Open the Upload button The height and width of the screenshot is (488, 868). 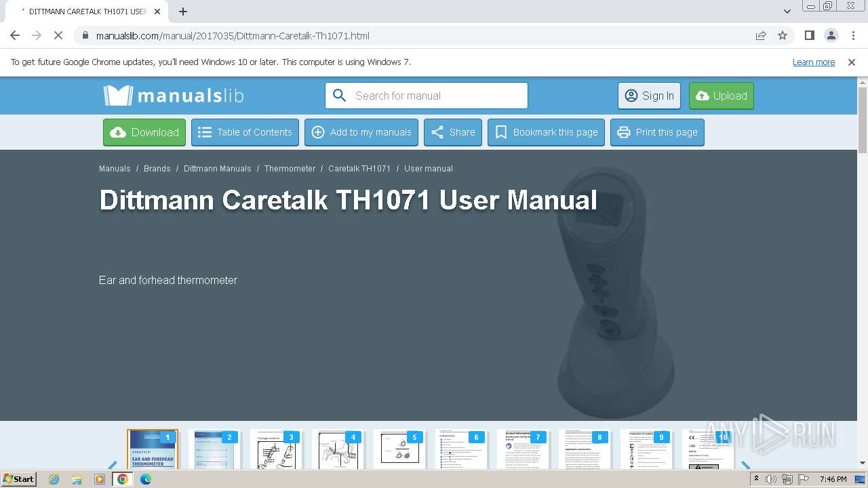[721, 96]
